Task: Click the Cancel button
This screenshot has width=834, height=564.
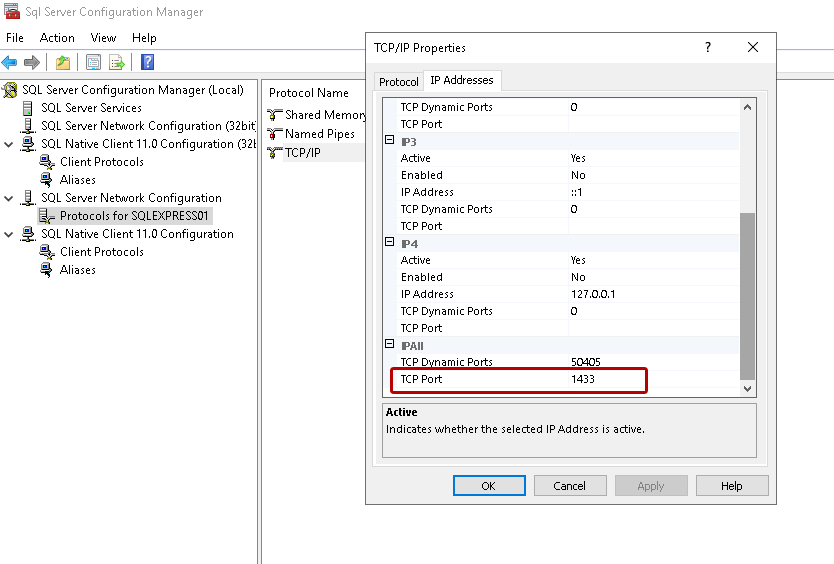Action: coord(570,486)
